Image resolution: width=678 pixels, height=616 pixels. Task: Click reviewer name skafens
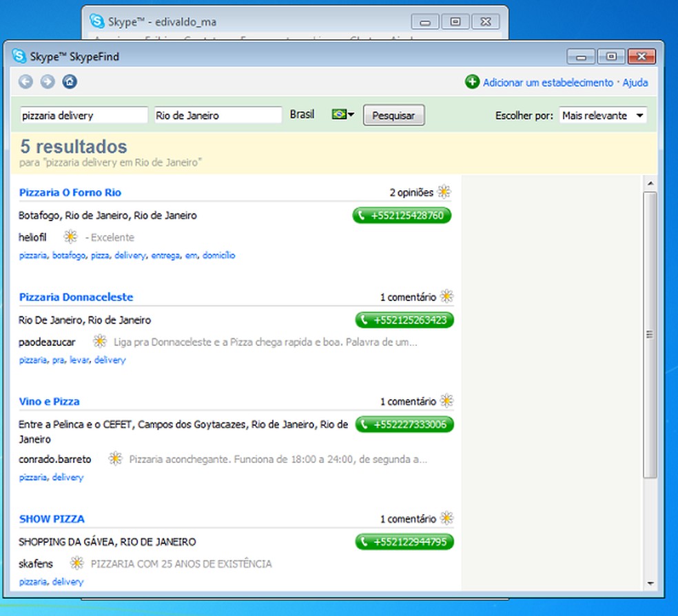point(35,564)
